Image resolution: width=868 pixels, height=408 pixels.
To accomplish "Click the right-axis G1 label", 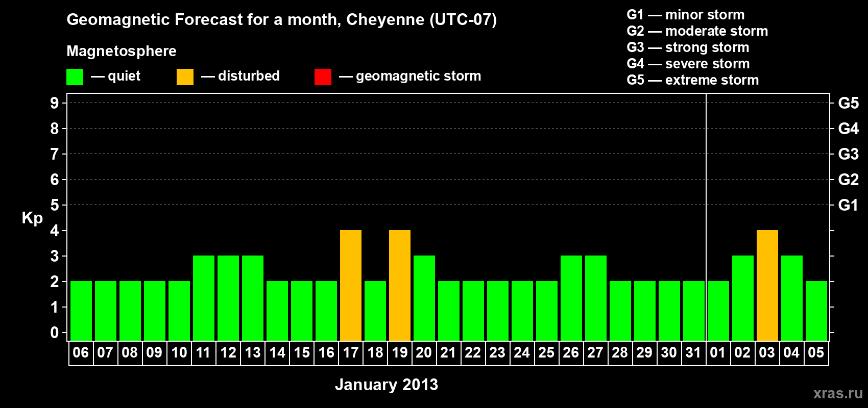I will coord(849,205).
